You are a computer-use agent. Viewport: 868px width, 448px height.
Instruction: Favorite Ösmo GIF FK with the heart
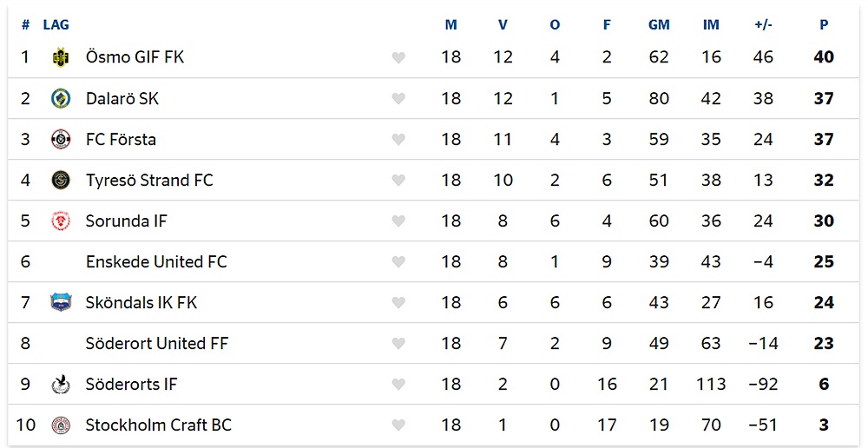(x=398, y=58)
